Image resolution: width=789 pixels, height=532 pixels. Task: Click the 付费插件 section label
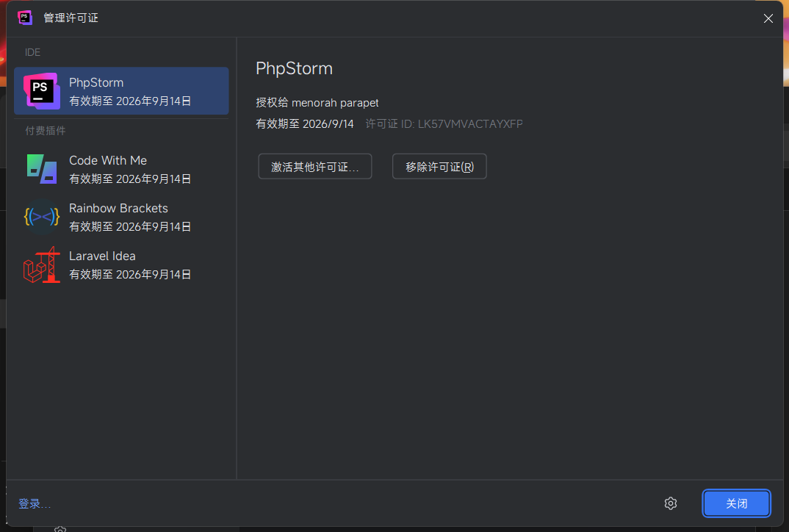click(x=46, y=131)
